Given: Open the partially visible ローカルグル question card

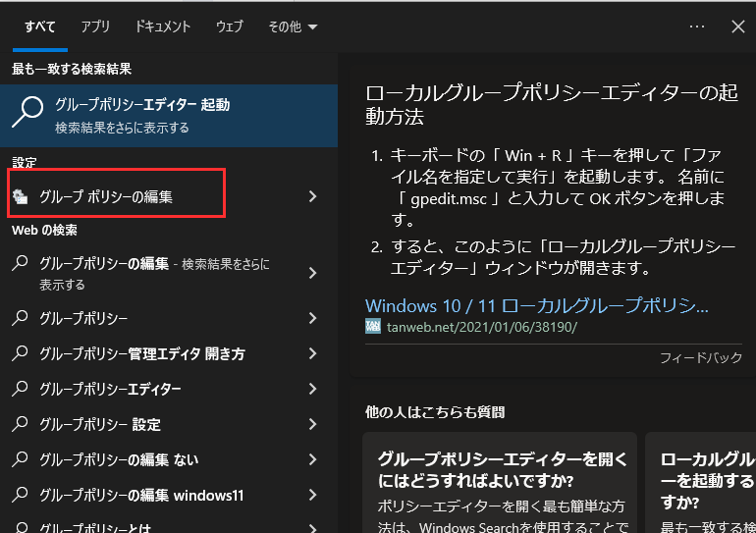Looking at the screenshot, I should (701, 482).
